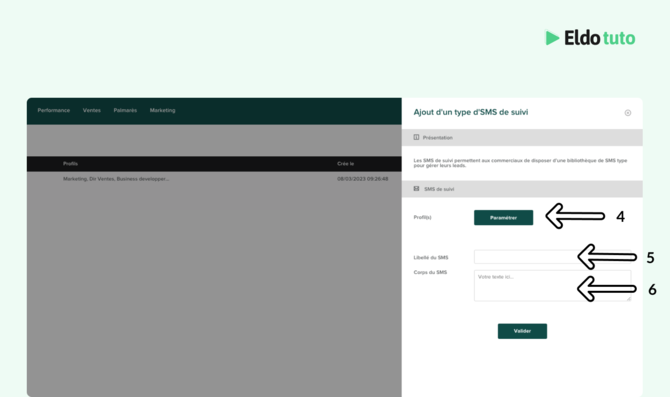The width and height of the screenshot is (670, 397).
Task: Click the SMS de suivi section header
Action: coord(522,189)
